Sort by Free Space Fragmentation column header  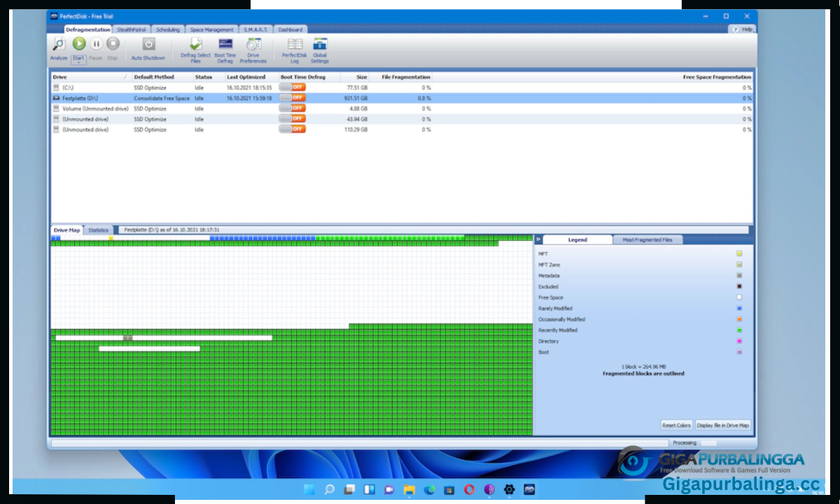point(593,77)
